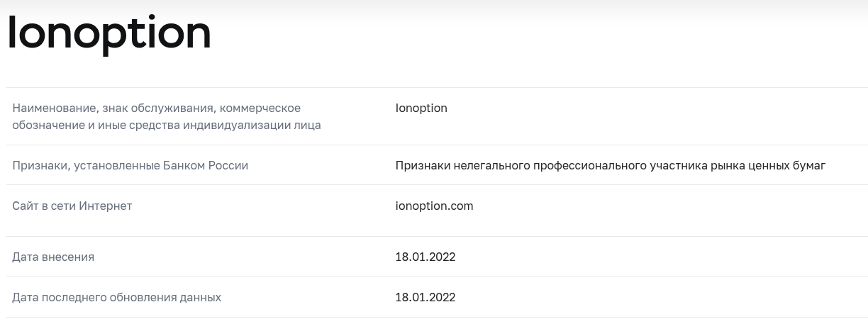Screen dimensions: 868x324
Task: Select the date value beside "Дата внесения"
Action: coord(425,257)
